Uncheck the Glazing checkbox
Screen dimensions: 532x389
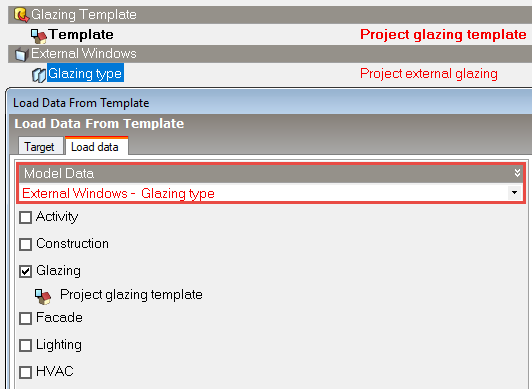[25, 271]
